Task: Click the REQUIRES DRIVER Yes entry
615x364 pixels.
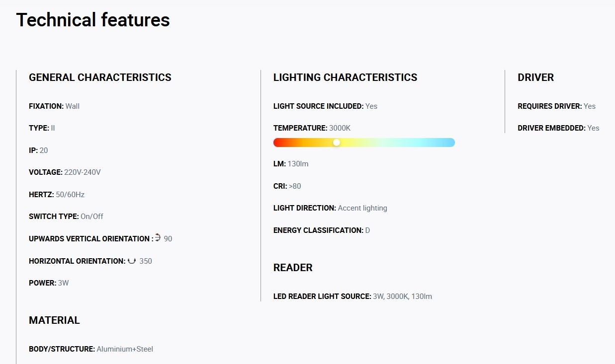Action: point(556,106)
